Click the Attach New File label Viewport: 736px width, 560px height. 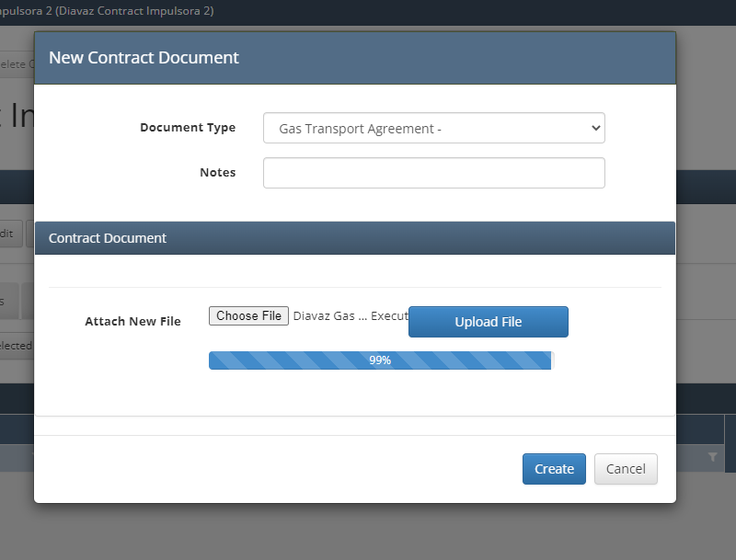pyautogui.click(x=132, y=322)
